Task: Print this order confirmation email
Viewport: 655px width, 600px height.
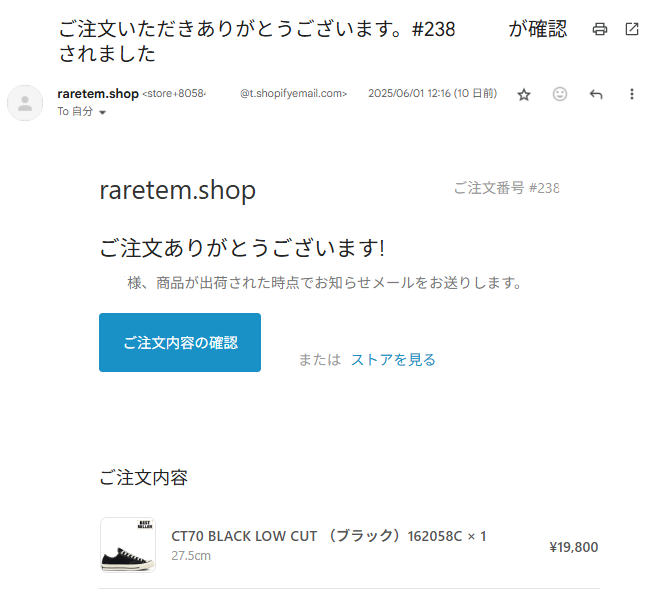Action: (x=600, y=29)
